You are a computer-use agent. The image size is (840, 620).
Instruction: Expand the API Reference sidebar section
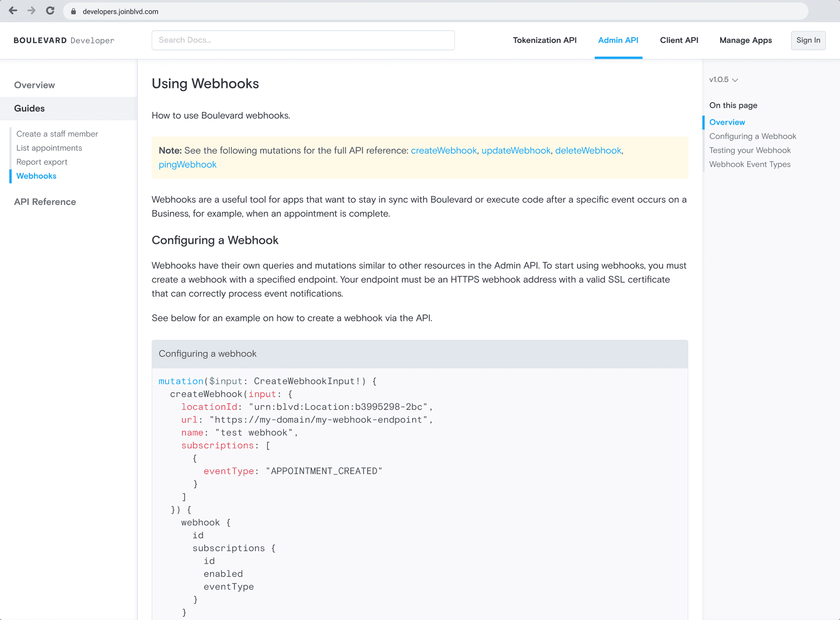click(x=45, y=202)
